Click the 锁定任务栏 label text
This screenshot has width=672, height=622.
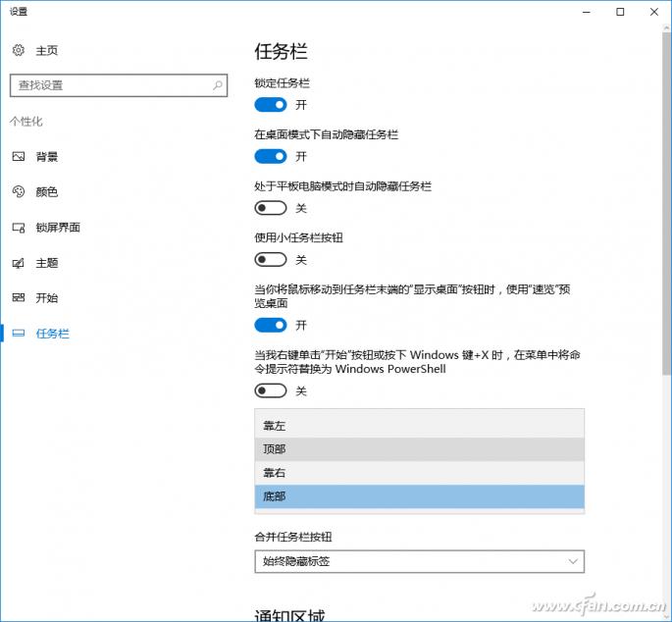coord(282,83)
